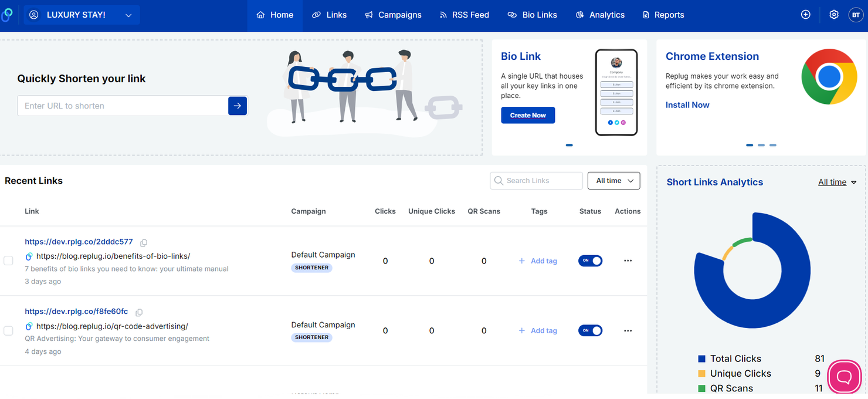Click the blue Total Clicks legend swatch
The height and width of the screenshot is (399, 868).
701,359
